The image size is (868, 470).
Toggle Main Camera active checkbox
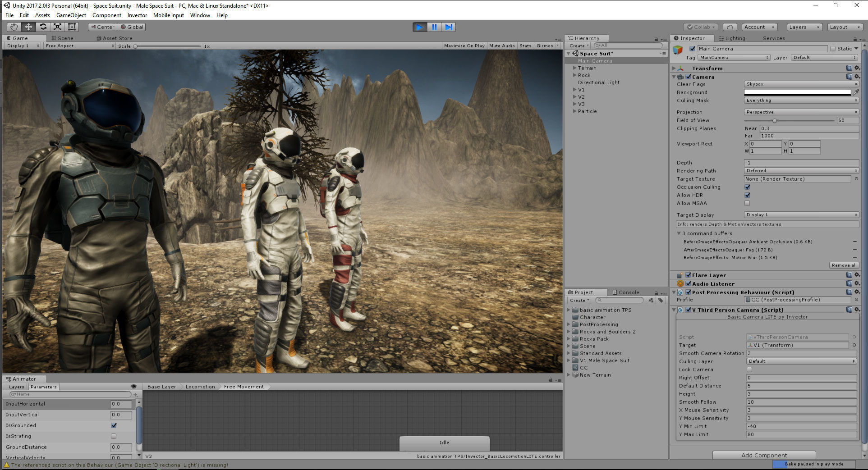tap(692, 49)
